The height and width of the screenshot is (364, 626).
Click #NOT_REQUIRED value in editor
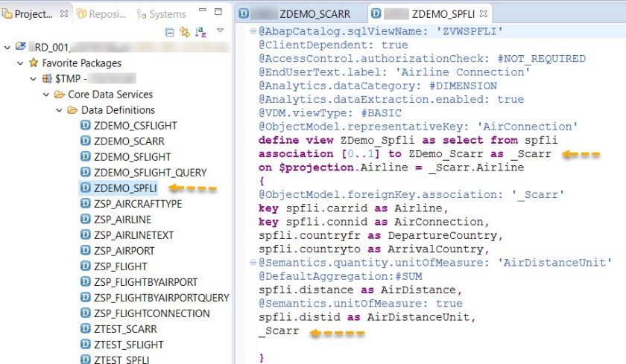[x=541, y=59]
